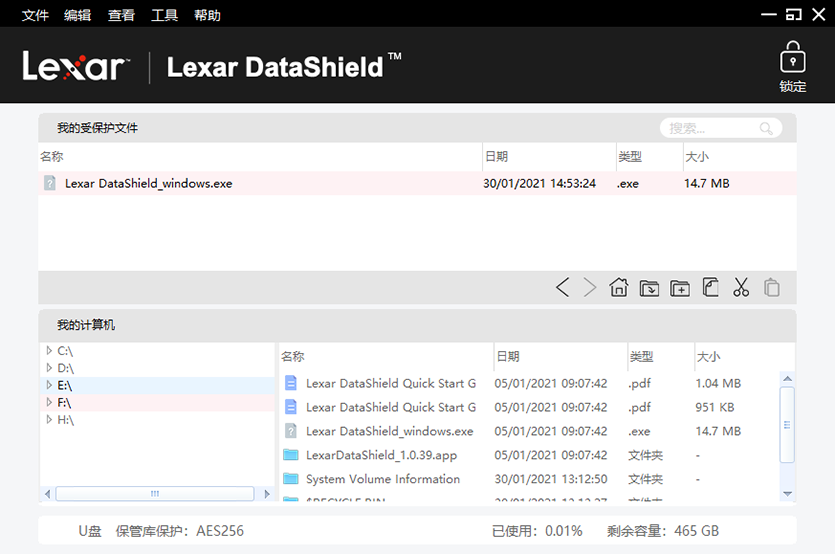The image size is (835, 554).
Task: Expand the E:\ drive node
Action: click(49, 385)
